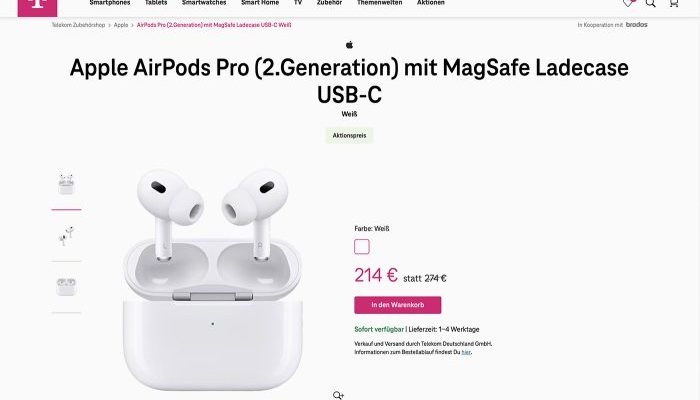Open the Tablets menu

(x=156, y=3)
